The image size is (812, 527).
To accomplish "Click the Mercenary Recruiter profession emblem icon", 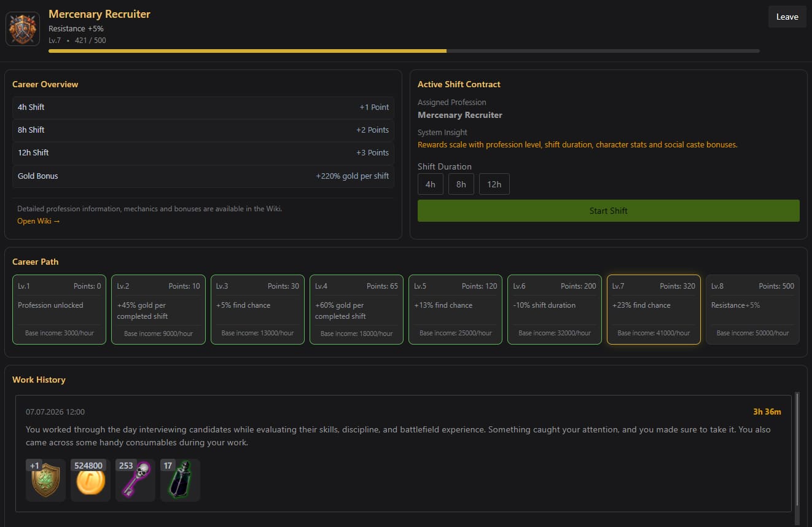I will coord(23,29).
